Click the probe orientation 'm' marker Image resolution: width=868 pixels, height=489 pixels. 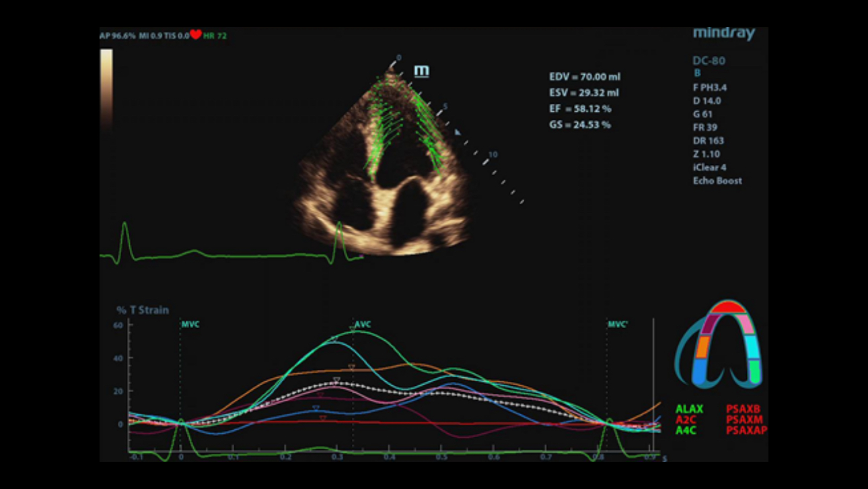tap(422, 71)
